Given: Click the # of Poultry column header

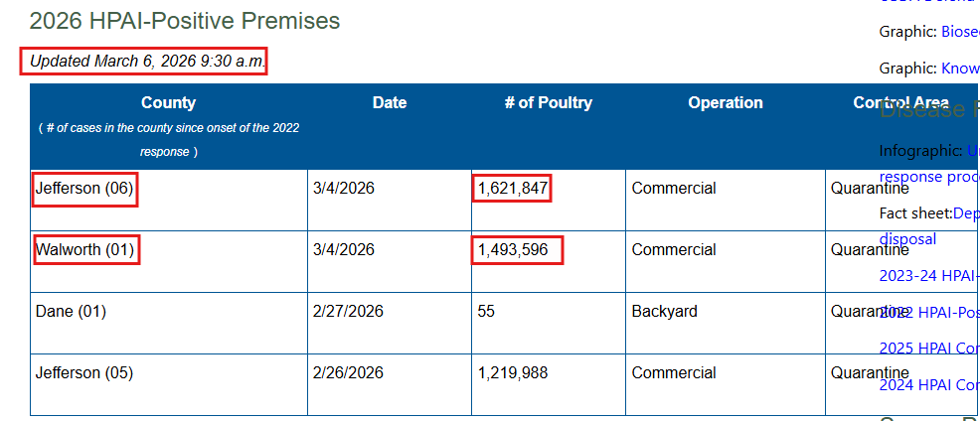Looking at the screenshot, I should click(x=548, y=103).
